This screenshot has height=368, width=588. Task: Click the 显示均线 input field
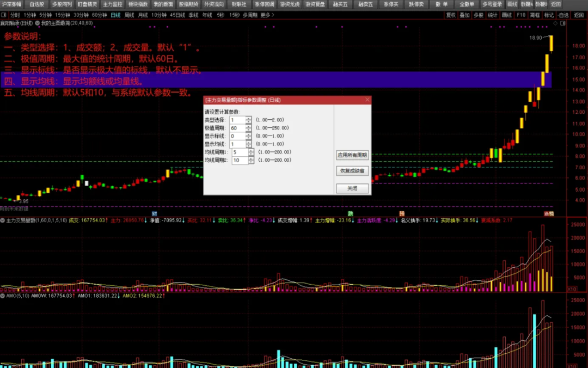pos(237,144)
